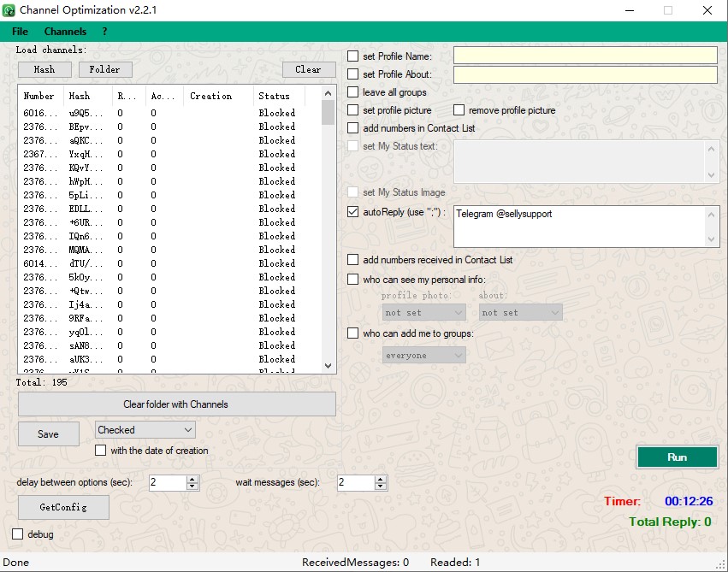Click channel list scrollbar down arrow

point(328,366)
